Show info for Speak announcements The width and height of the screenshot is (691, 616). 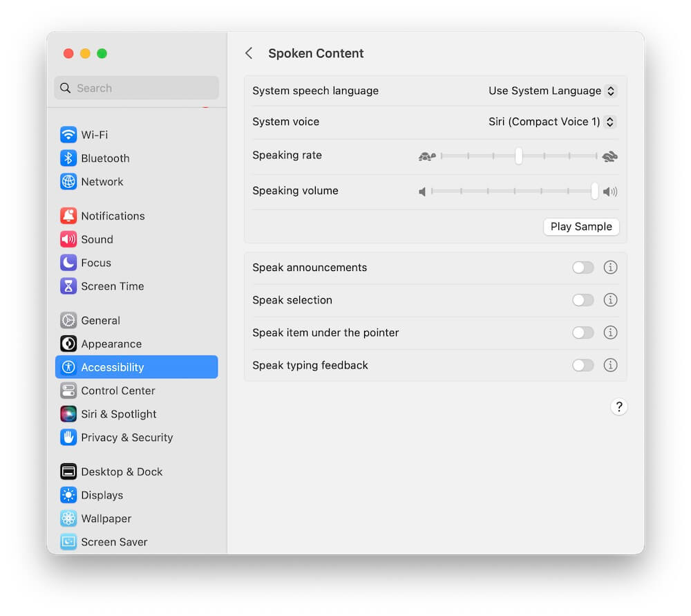click(x=610, y=268)
